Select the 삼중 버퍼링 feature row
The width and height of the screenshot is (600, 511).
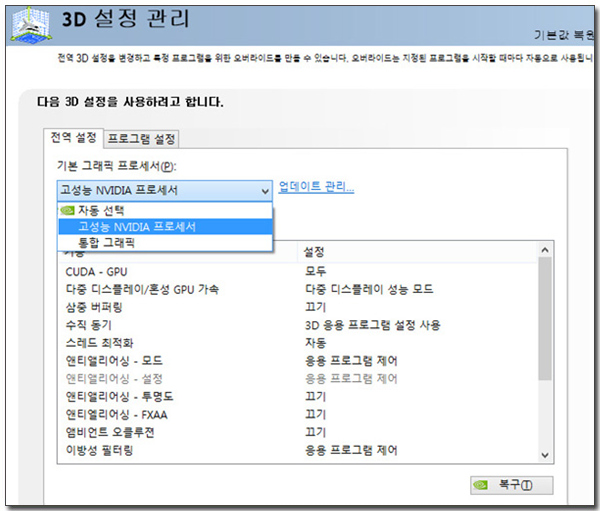coord(298,307)
